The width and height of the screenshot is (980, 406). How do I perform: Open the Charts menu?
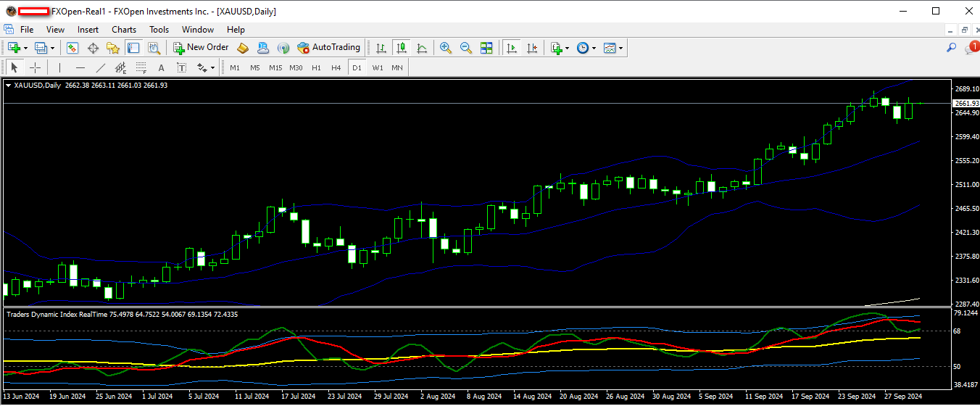pos(124,30)
